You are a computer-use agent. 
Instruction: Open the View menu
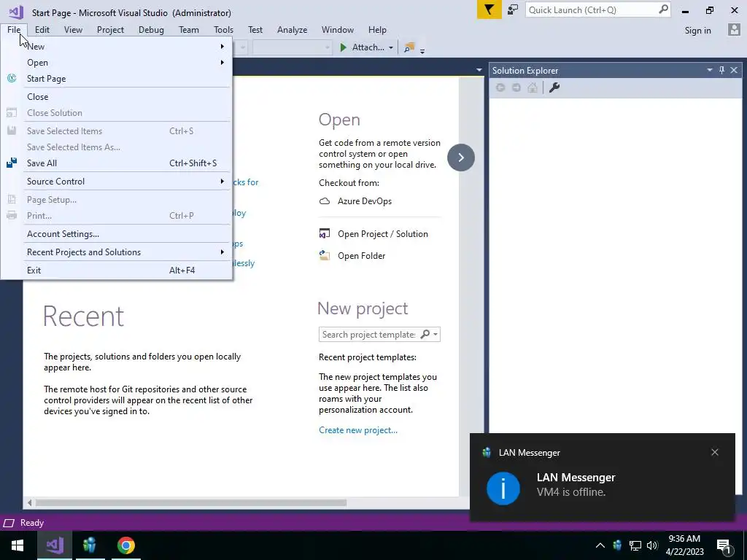(73, 29)
